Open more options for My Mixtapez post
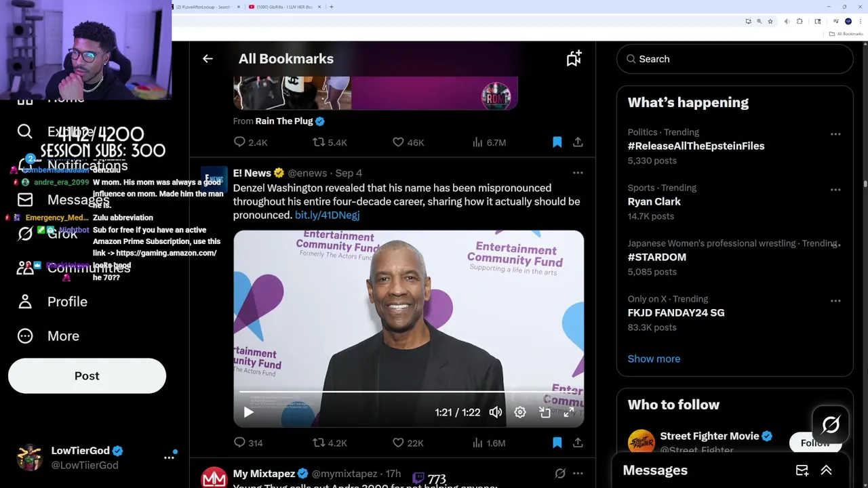This screenshot has width=868, height=488. point(578,474)
